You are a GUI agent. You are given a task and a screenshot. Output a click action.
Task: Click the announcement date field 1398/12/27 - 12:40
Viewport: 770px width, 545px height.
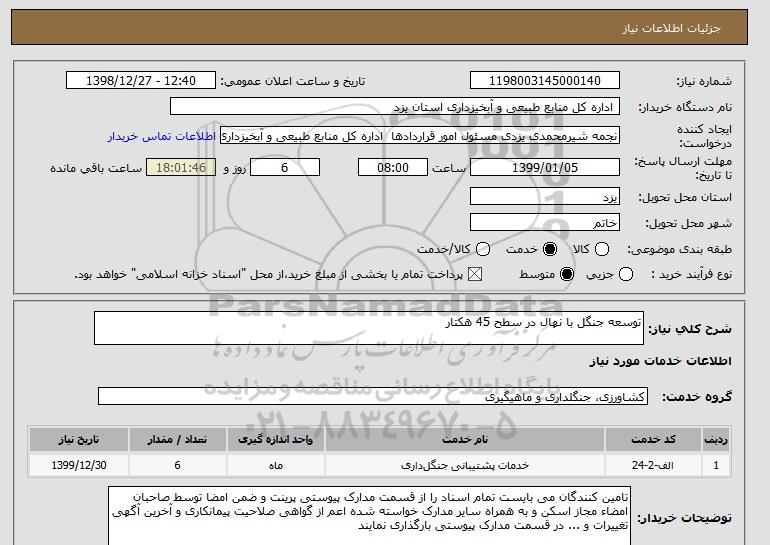(x=141, y=81)
